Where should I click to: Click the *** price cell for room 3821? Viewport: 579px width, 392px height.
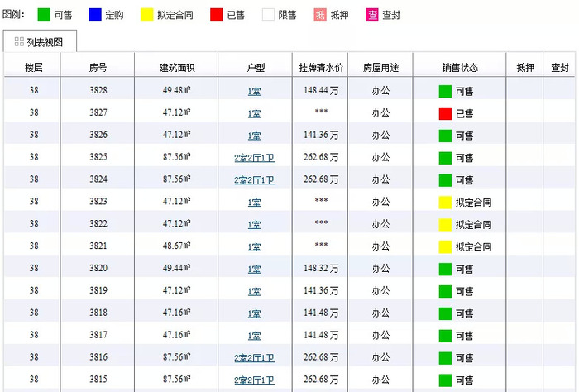(321, 246)
